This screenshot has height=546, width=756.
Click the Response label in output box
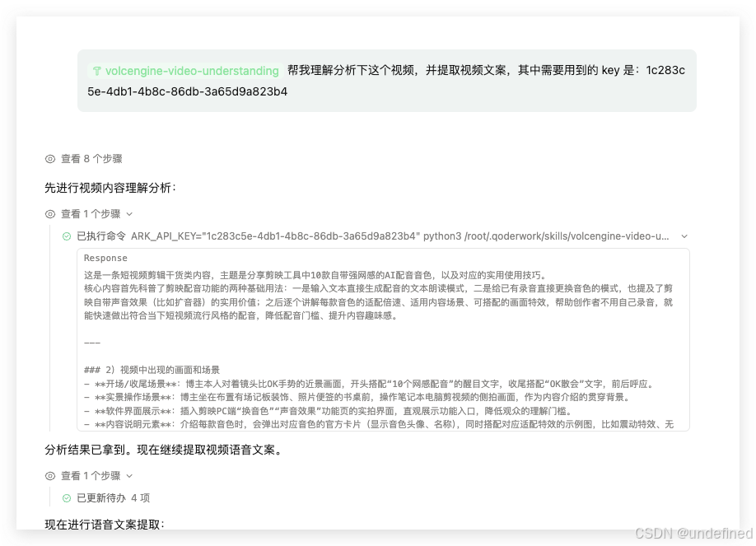click(x=105, y=258)
